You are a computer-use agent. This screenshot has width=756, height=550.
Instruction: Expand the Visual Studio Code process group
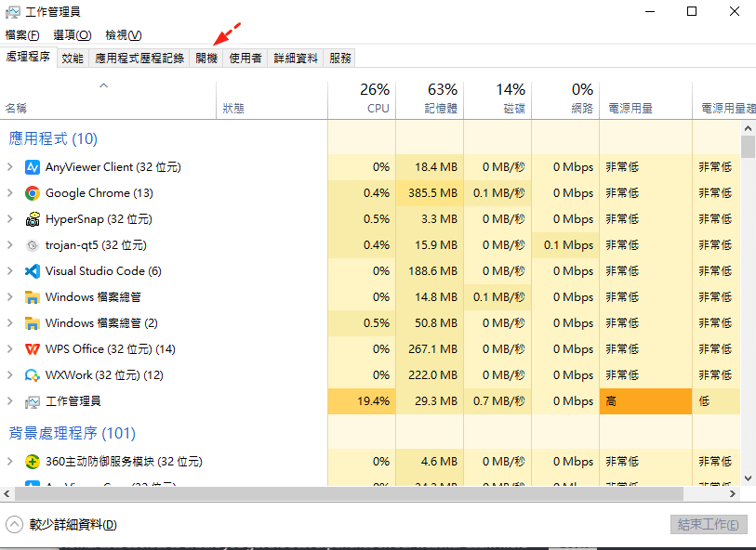tap(10, 271)
